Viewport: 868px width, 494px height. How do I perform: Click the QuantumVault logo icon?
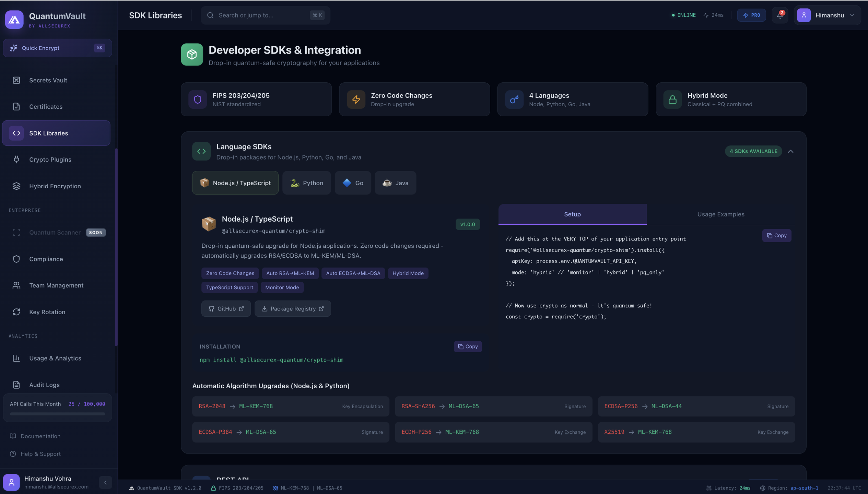click(x=14, y=20)
